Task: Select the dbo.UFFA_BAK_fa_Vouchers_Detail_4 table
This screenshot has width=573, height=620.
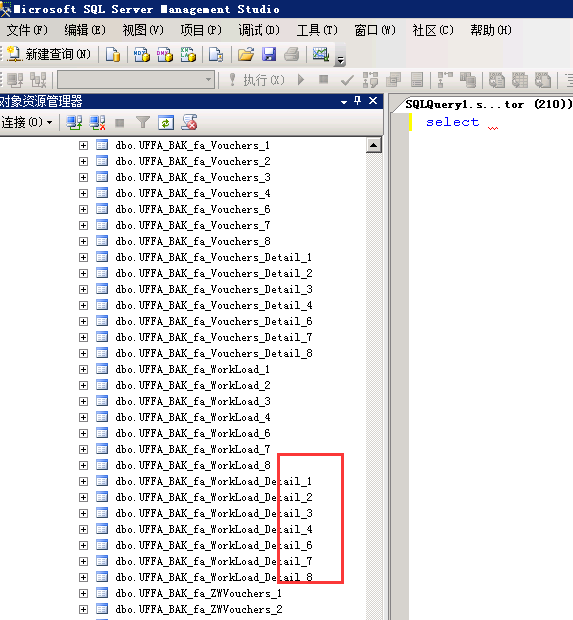Action: click(x=214, y=305)
